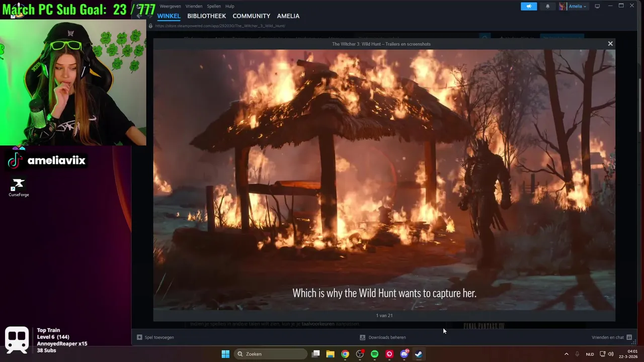Go to the COMMUNITY tab
Image resolution: width=644 pixels, height=362 pixels.
click(x=251, y=16)
